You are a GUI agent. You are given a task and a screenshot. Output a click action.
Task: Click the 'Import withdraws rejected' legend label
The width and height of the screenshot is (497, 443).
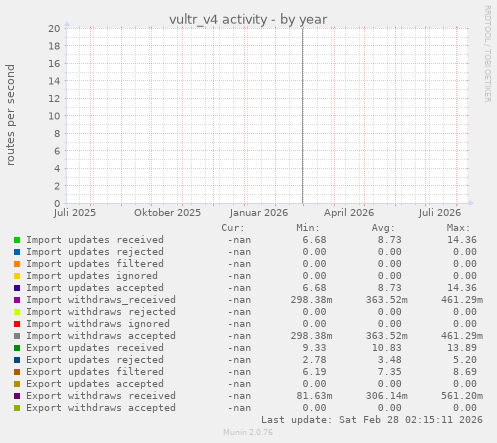(x=101, y=312)
